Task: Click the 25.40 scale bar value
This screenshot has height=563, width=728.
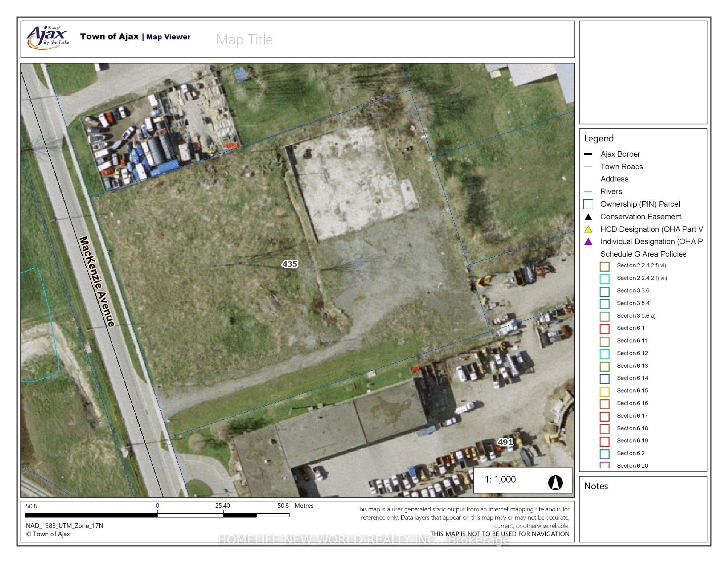Action: click(x=222, y=506)
